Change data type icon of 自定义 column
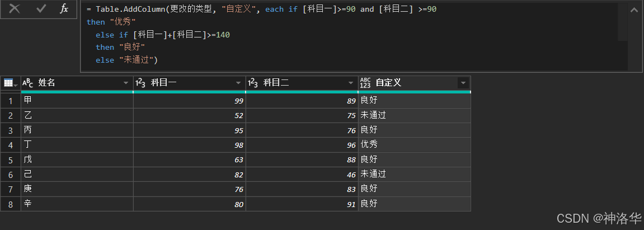Screen dimensions: 644x230 point(365,83)
